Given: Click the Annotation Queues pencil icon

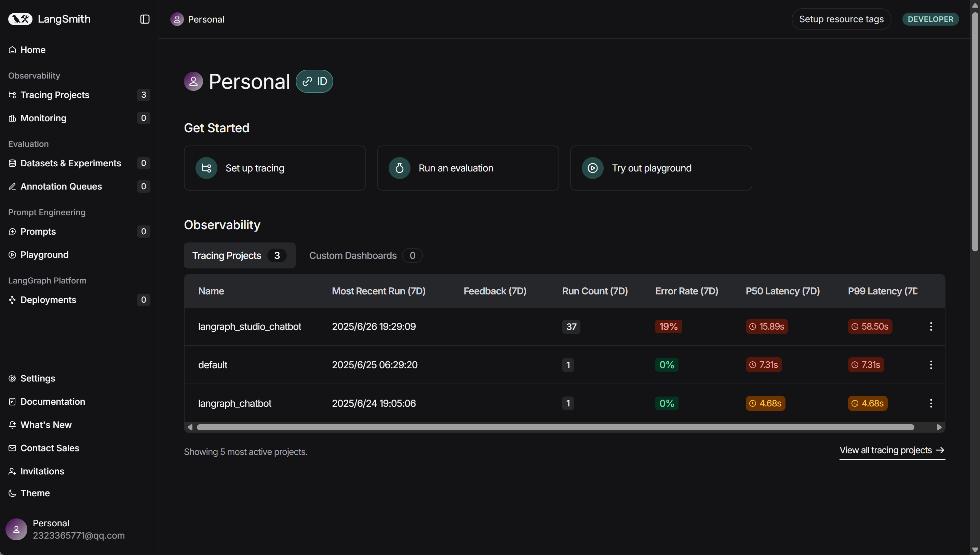Looking at the screenshot, I should coord(12,186).
